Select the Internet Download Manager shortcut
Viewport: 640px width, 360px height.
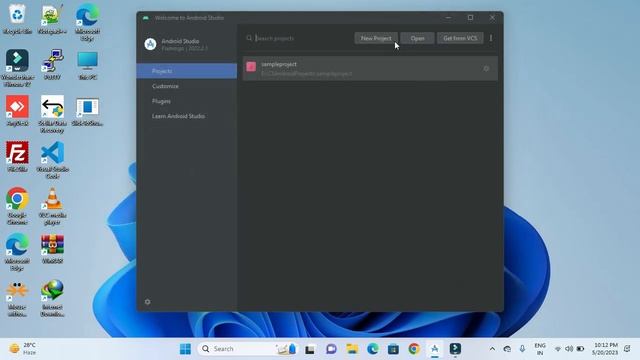[52, 298]
